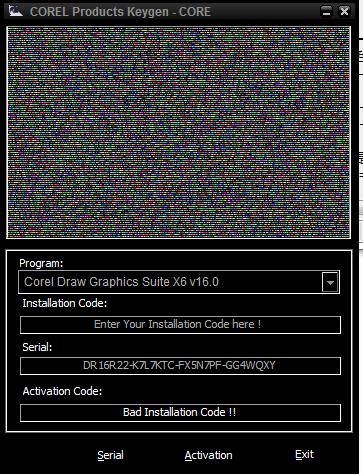Screen dimensions: 363x475
Task: Open the Program dropdown arrow
Action: (x=330, y=282)
